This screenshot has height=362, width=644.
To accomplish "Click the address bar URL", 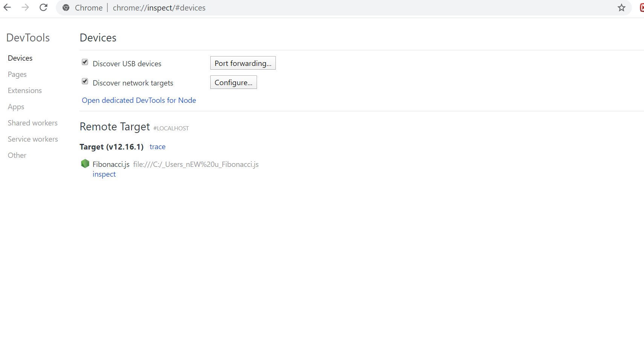I will (x=159, y=8).
